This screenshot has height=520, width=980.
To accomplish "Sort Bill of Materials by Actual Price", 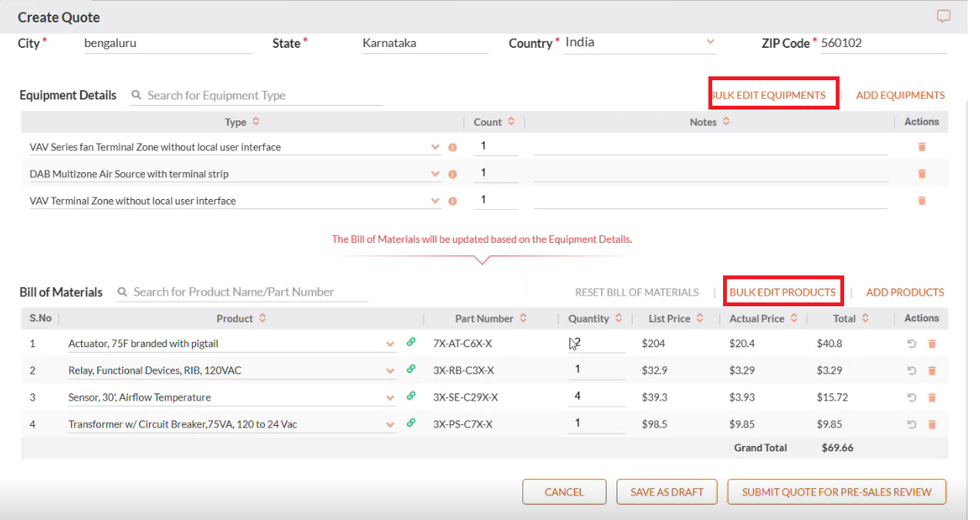I will click(794, 318).
